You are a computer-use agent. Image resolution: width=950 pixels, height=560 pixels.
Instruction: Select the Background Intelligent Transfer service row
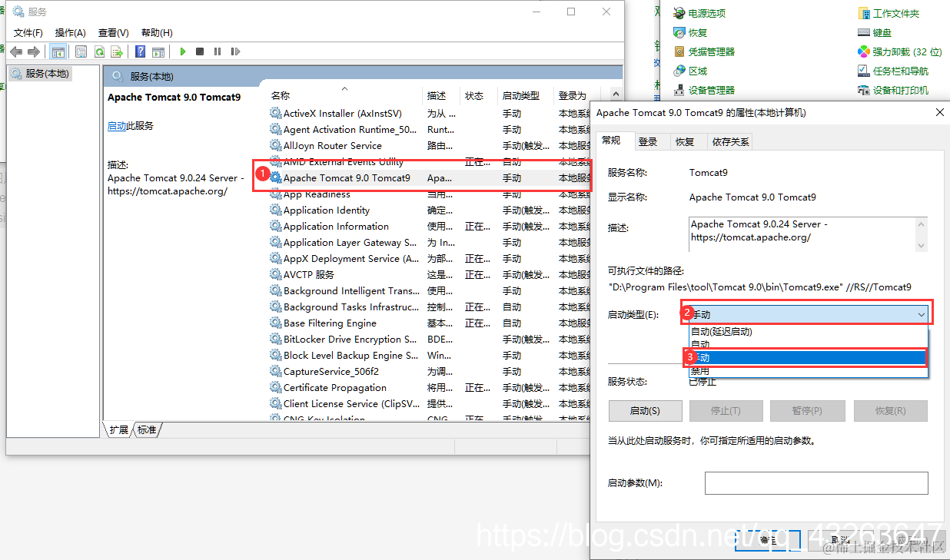(x=430, y=290)
